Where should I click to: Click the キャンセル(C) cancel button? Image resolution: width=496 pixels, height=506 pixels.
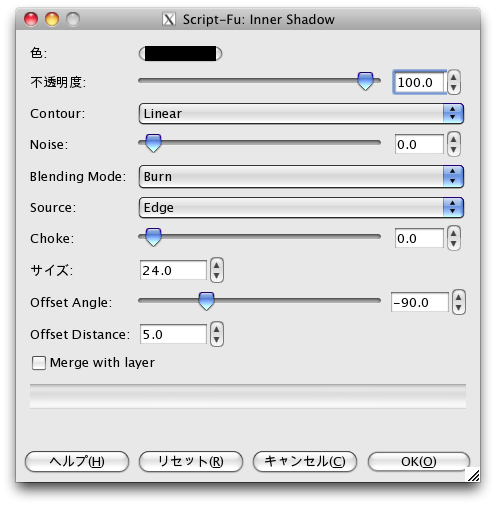coord(305,462)
